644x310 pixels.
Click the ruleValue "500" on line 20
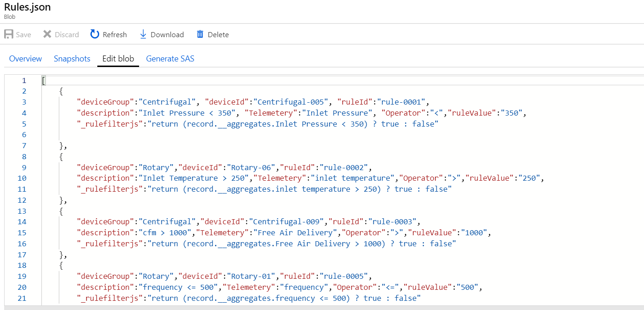(466, 288)
